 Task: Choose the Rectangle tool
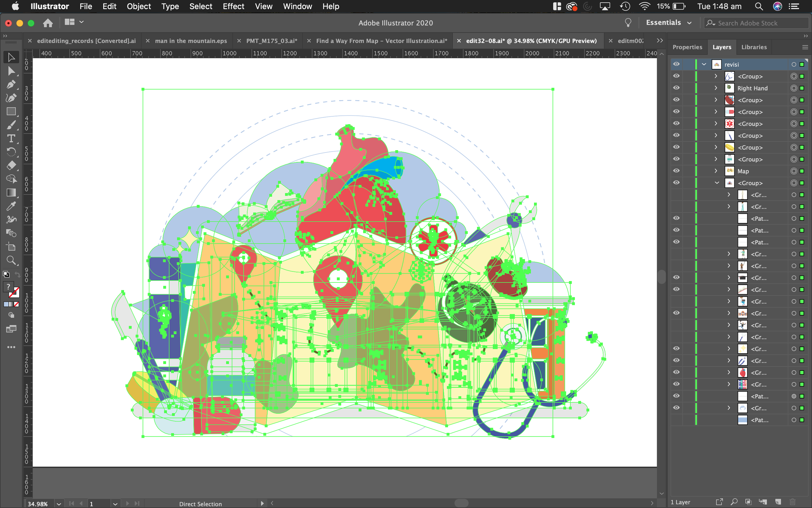[11, 111]
